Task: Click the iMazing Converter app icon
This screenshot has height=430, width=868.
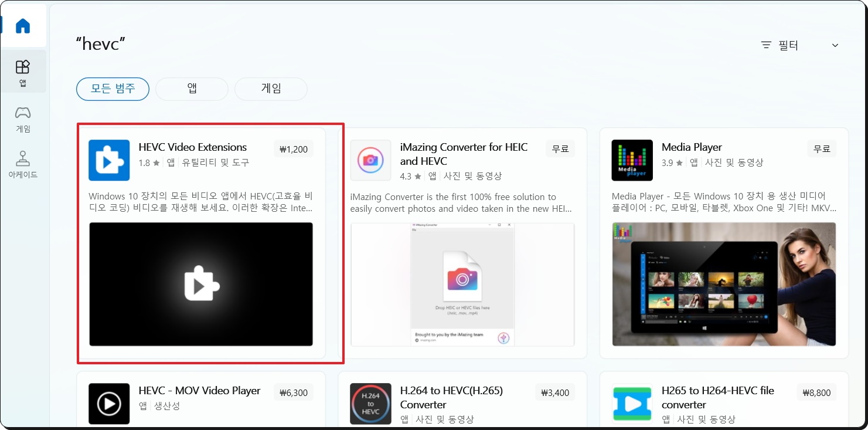Action: [x=370, y=160]
